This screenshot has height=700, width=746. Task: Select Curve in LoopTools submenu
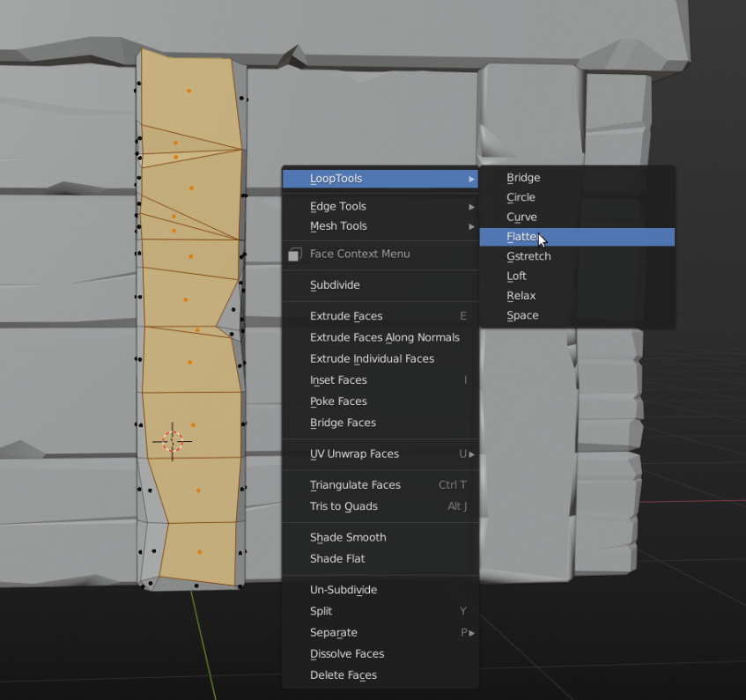click(577, 217)
